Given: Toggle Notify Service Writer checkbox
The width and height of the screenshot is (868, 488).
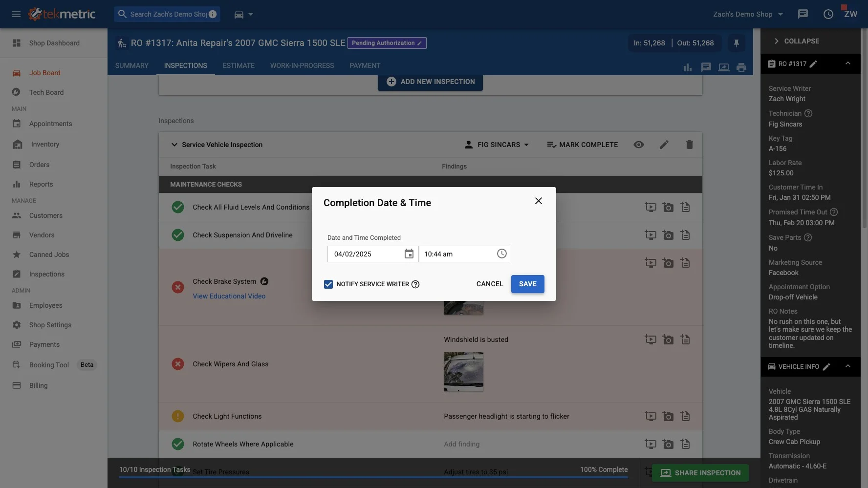Looking at the screenshot, I should pos(328,284).
